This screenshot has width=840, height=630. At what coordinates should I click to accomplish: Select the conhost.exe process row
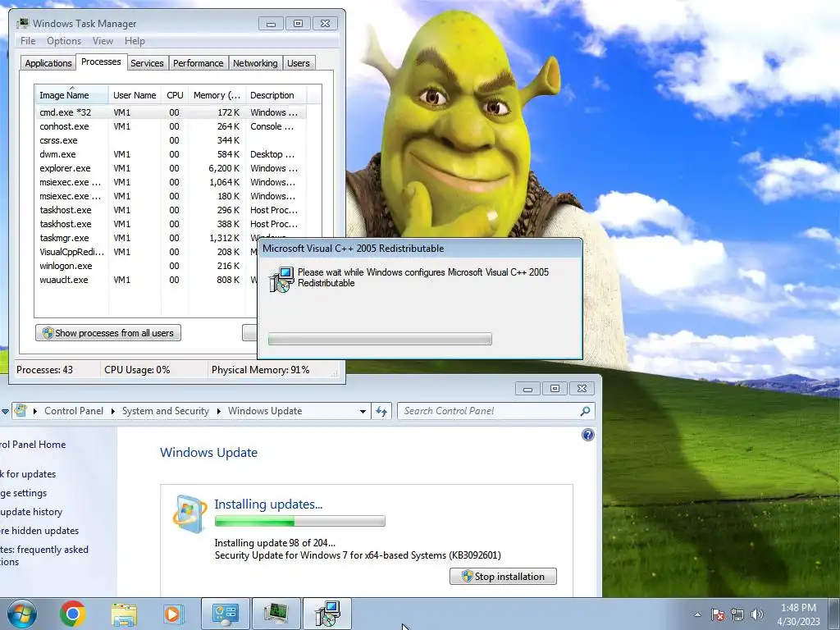[171, 126]
